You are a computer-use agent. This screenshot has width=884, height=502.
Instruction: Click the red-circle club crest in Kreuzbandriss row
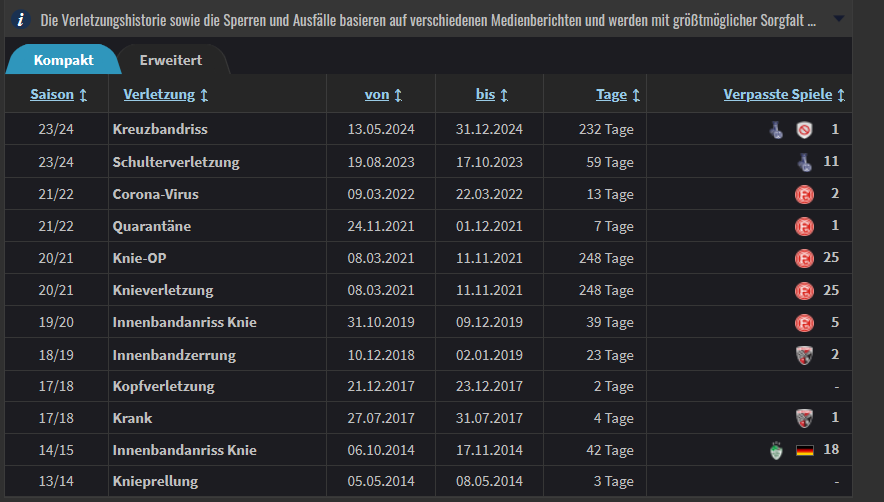pos(805,130)
